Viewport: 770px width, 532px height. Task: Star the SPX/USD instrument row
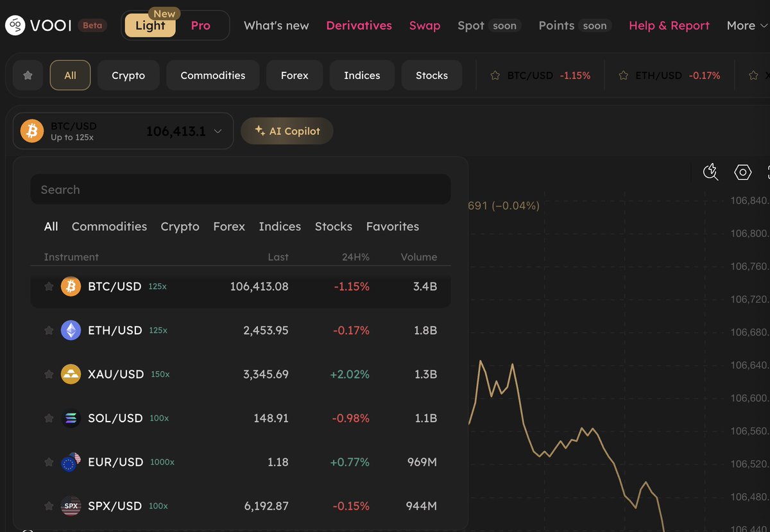pyautogui.click(x=49, y=506)
